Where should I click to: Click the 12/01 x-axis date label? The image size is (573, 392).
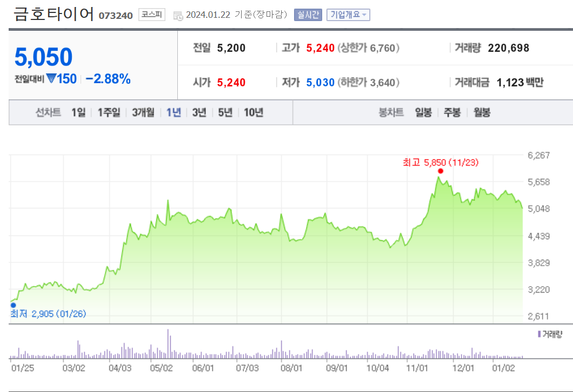(x=463, y=368)
